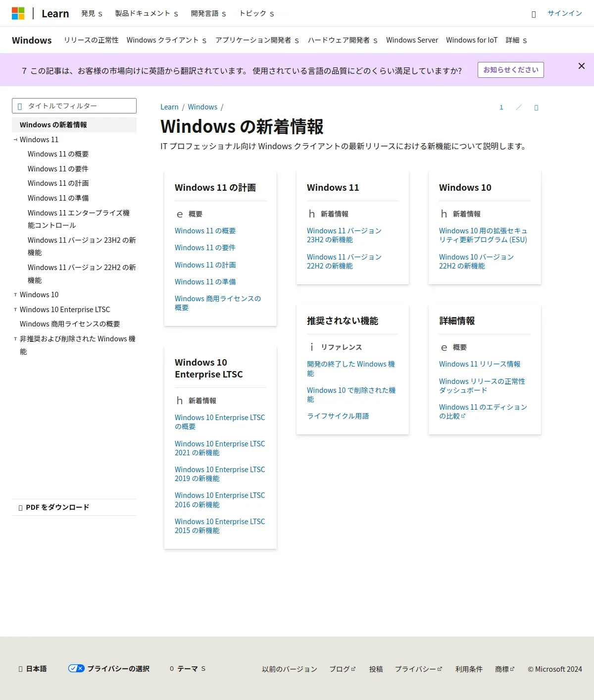The height and width of the screenshot is (700, 594).
Task: Open Windows 10 Enterprise LTSC の概要 link
Action: pyautogui.click(x=220, y=422)
